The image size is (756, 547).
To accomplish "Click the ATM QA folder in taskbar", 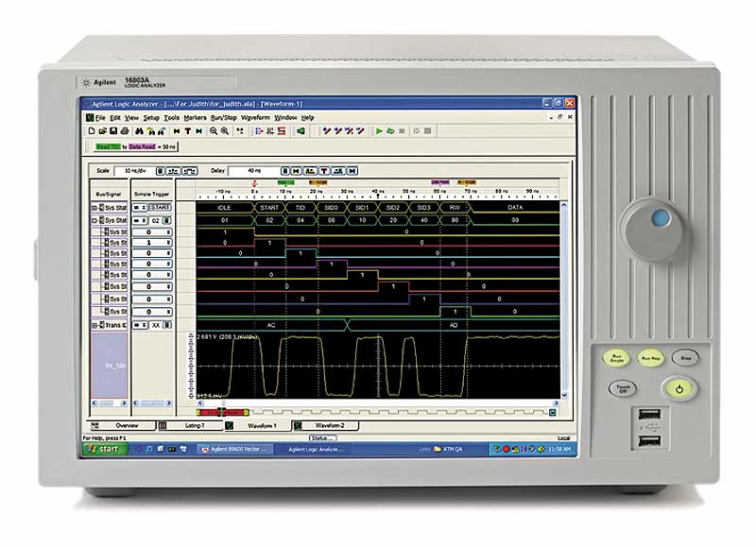I will (x=448, y=449).
